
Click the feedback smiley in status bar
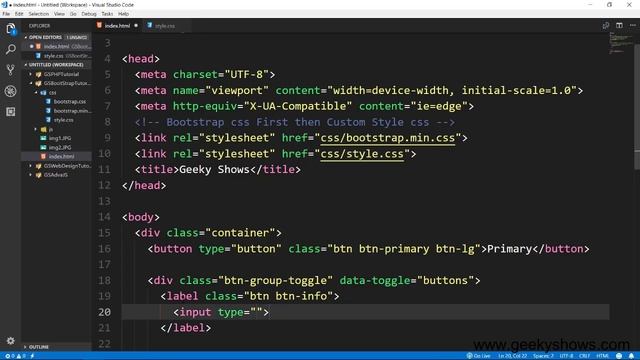619,356
